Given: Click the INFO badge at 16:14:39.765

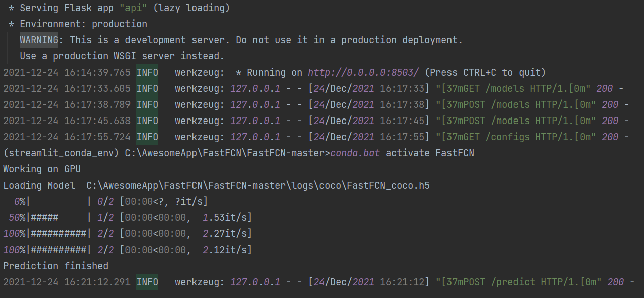Looking at the screenshot, I should [x=147, y=73].
